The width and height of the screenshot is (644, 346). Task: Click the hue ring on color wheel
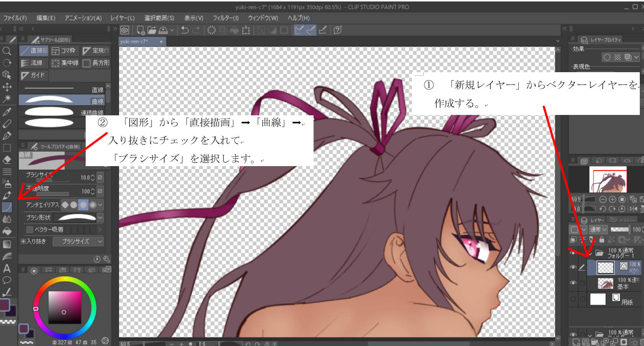tap(65, 280)
